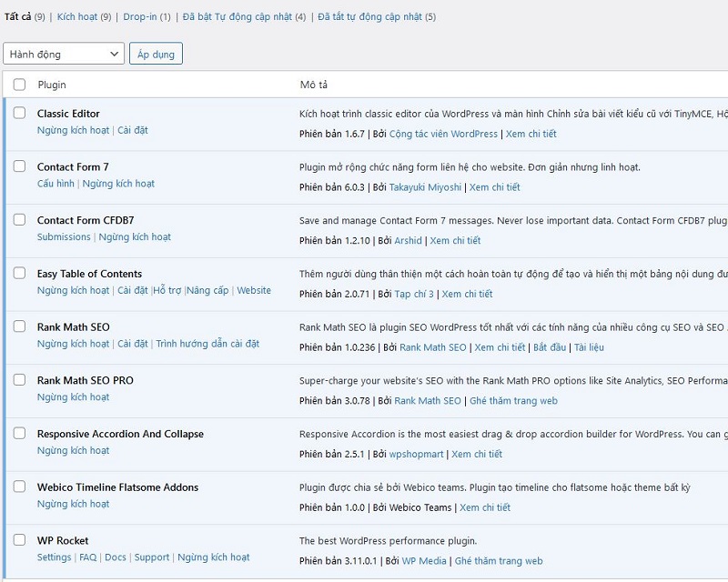Screen dimensions: 728x582
Task: Open Takayuki Miyoshi author link
Action: (425, 187)
